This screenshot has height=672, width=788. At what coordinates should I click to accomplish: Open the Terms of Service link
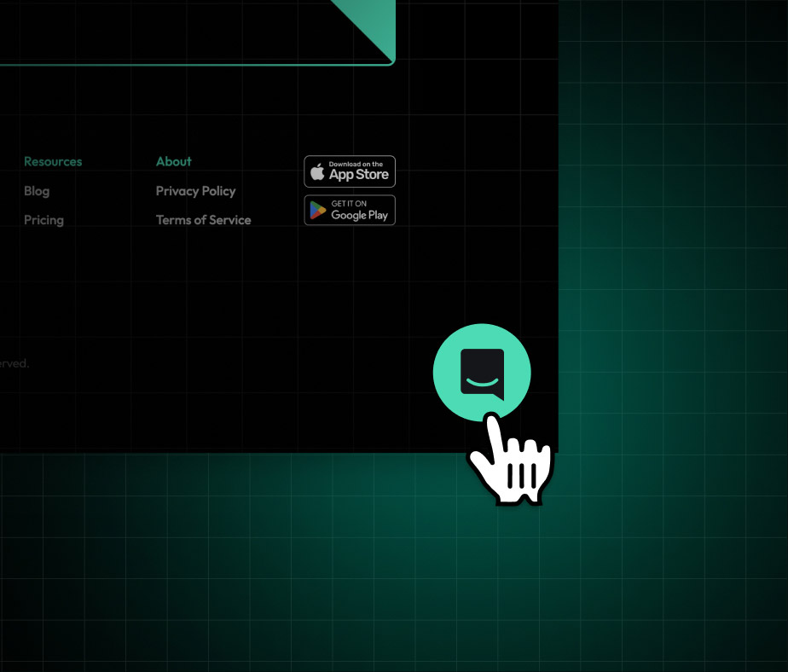(204, 220)
